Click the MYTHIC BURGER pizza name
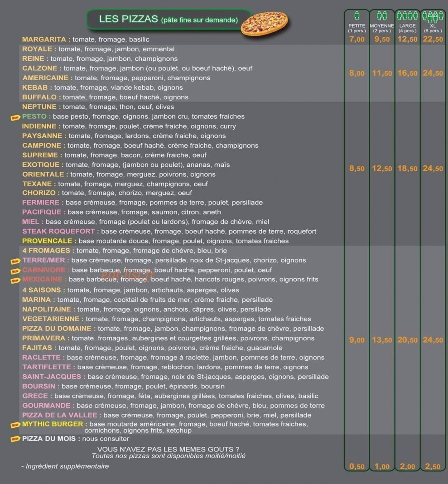The image size is (448, 484). tap(53, 424)
